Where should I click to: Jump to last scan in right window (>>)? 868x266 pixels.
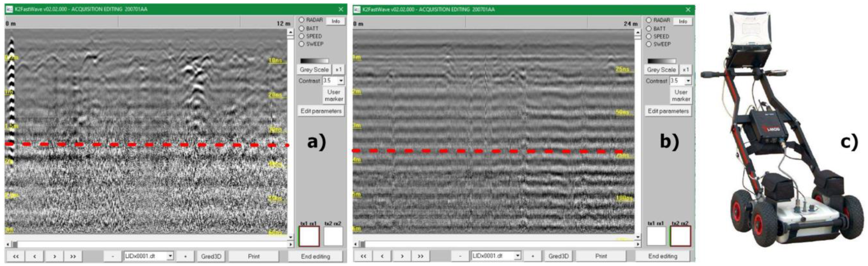point(420,256)
